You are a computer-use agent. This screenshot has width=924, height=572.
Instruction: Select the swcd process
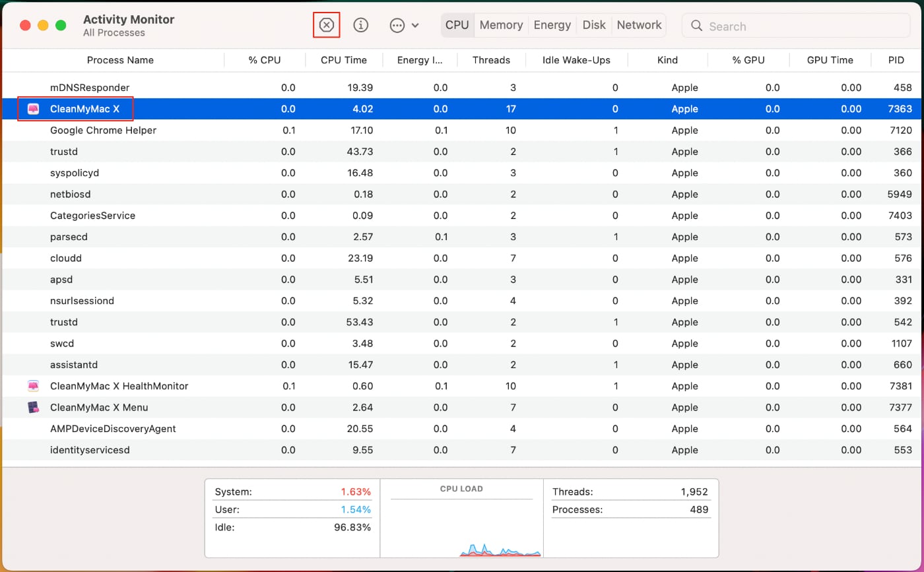pyautogui.click(x=462, y=344)
